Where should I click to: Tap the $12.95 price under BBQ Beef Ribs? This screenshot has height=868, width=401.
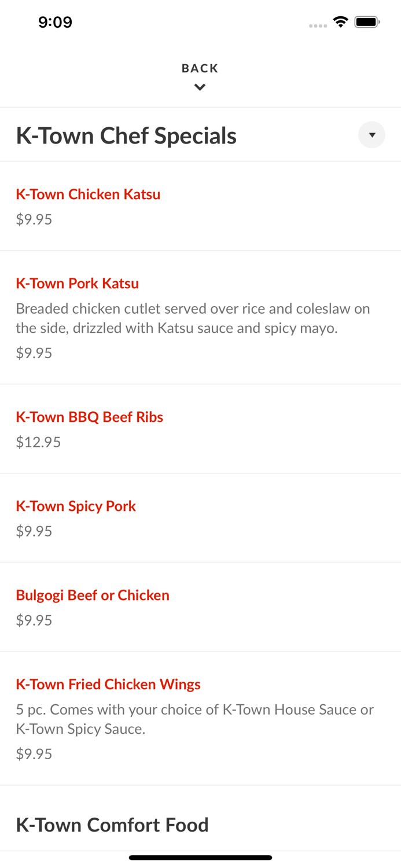[x=38, y=442]
